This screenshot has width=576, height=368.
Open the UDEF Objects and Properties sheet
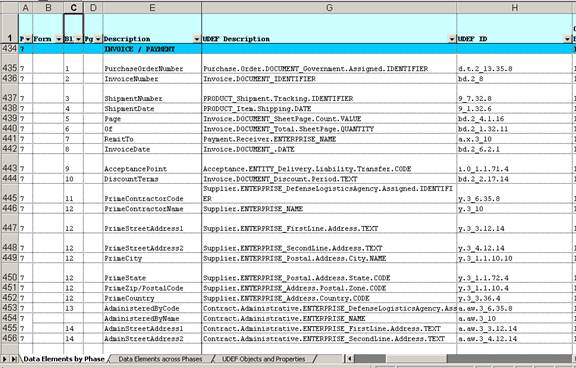(263, 359)
